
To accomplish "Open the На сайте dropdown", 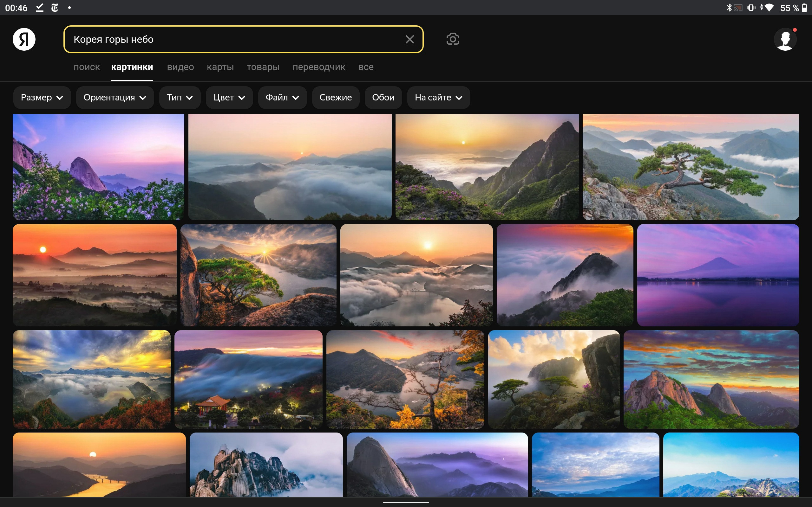I will pyautogui.click(x=439, y=98).
